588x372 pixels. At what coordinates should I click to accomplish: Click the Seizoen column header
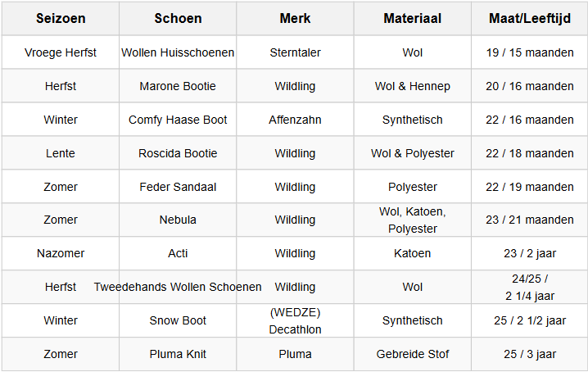pyautogui.click(x=61, y=19)
